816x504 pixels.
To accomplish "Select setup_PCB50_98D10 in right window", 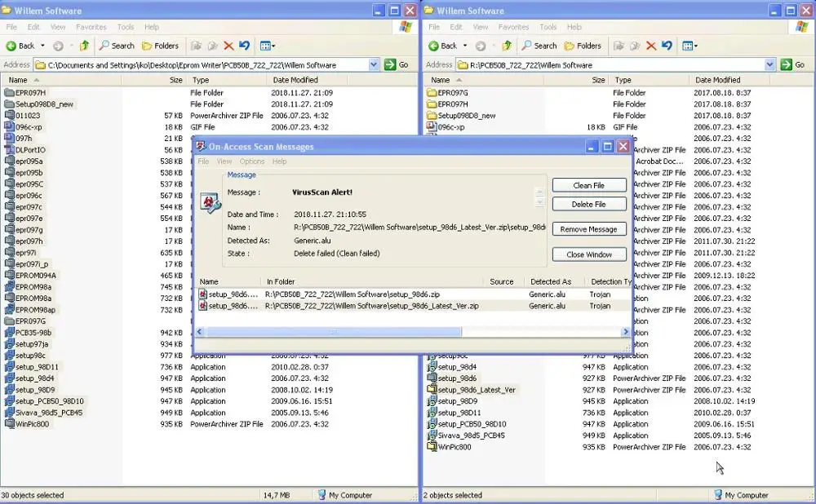I will (x=467, y=424).
